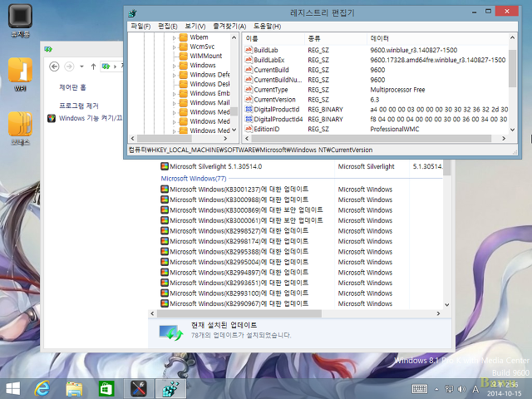
Task: Select the KB2993651 update row
Action: (x=301, y=283)
